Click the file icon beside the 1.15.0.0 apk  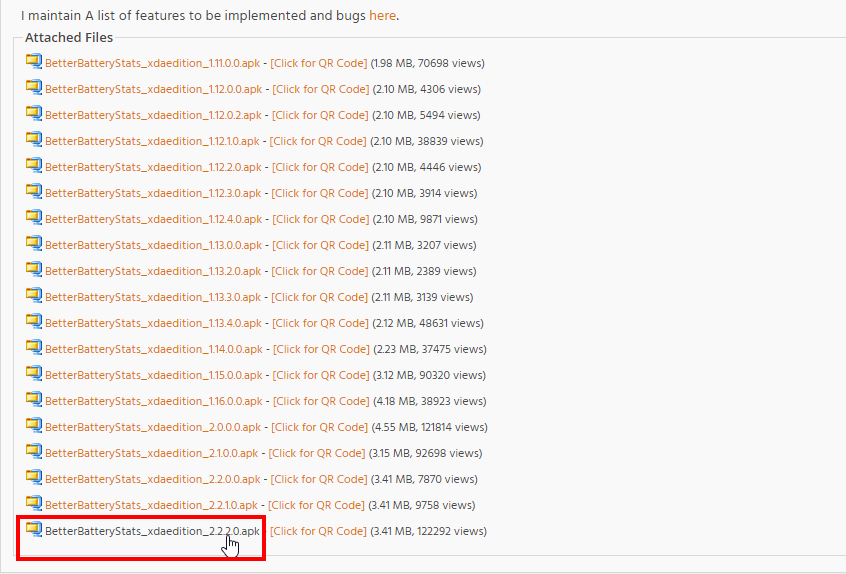(x=34, y=373)
